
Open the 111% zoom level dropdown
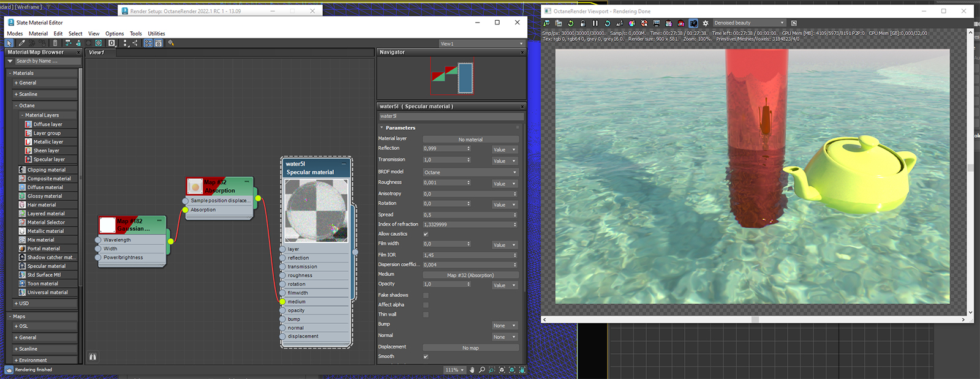454,370
